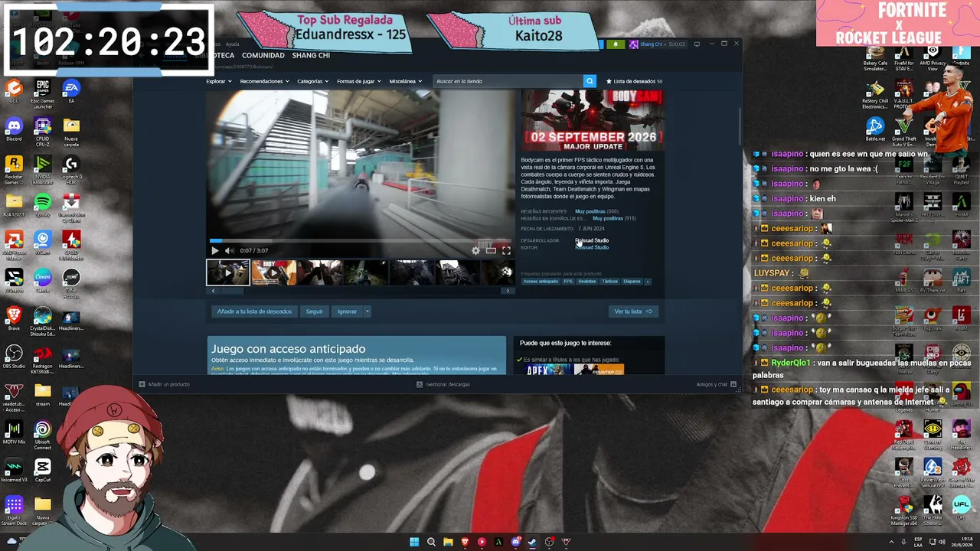
Task: Open the taskbar clock and date
Action: coord(962,542)
